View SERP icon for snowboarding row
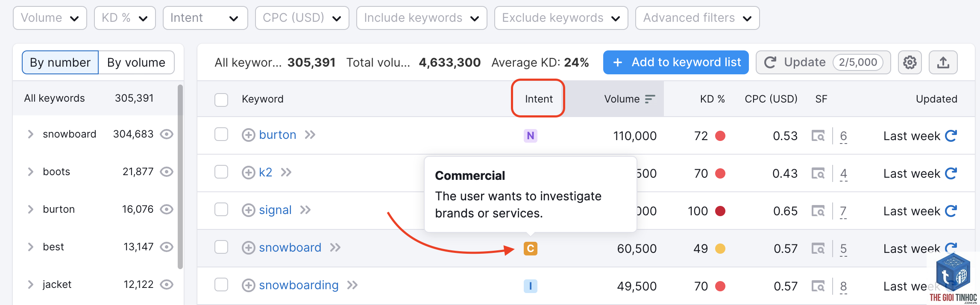The image size is (980, 305). pos(818,286)
